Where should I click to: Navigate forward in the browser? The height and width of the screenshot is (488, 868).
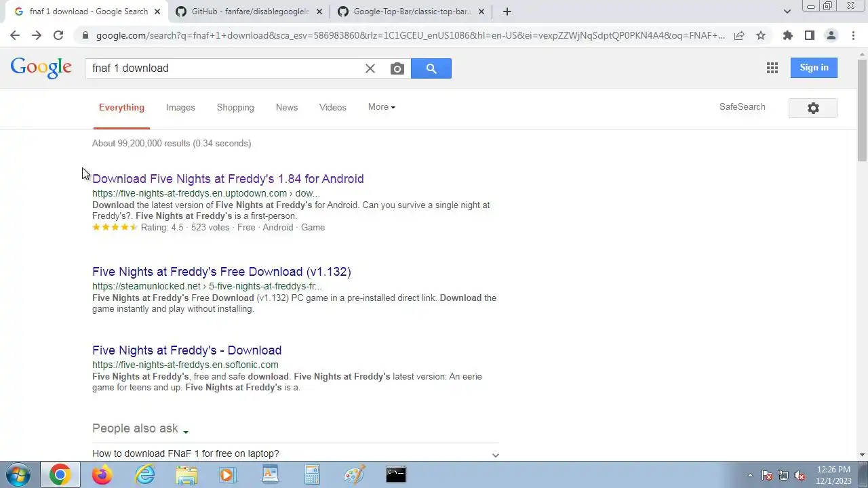pyautogui.click(x=37, y=35)
